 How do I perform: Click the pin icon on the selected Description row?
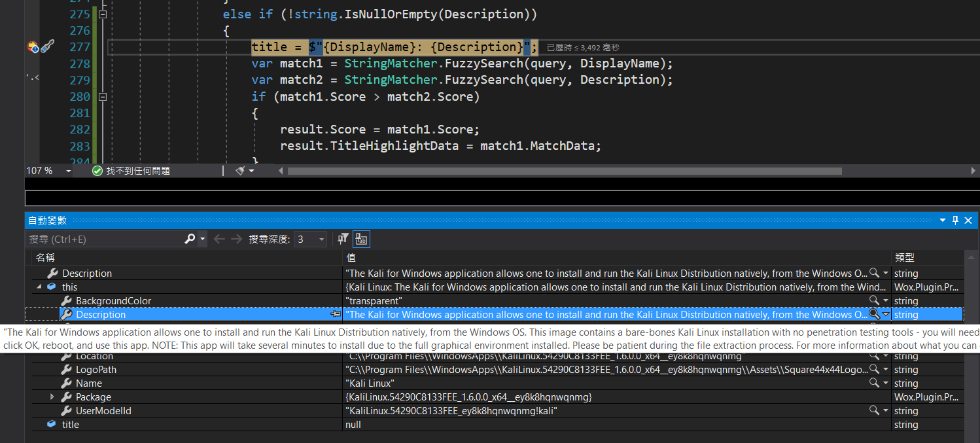click(x=336, y=315)
